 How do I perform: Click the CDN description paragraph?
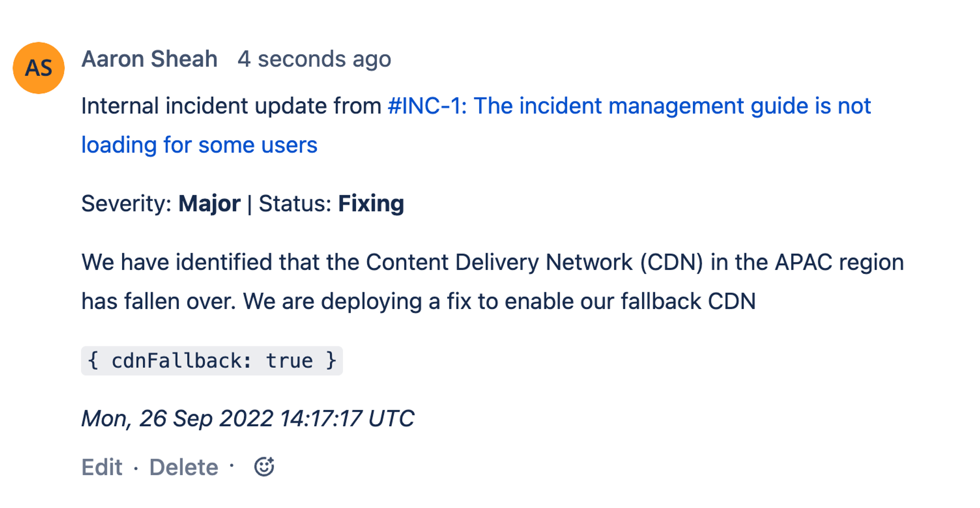click(x=492, y=282)
